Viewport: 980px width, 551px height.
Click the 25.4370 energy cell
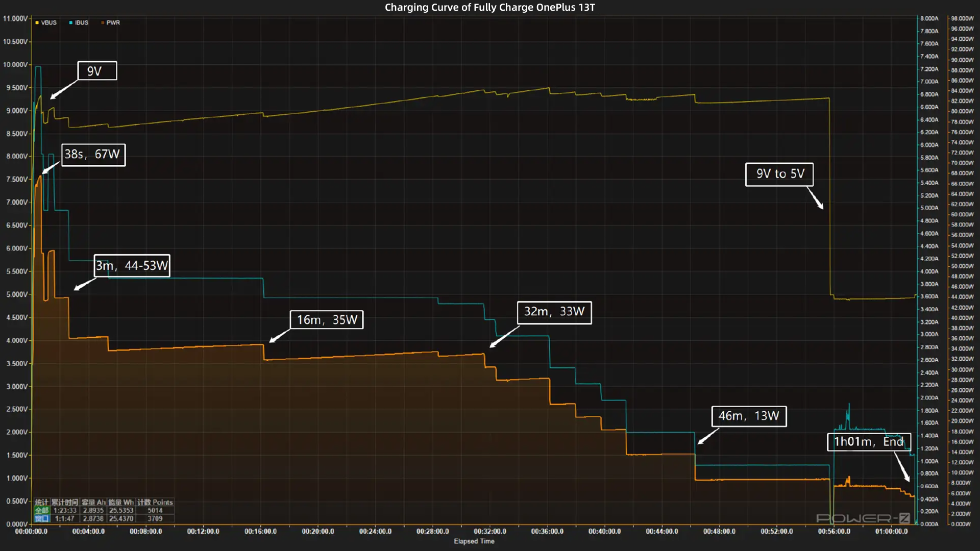[121, 518]
